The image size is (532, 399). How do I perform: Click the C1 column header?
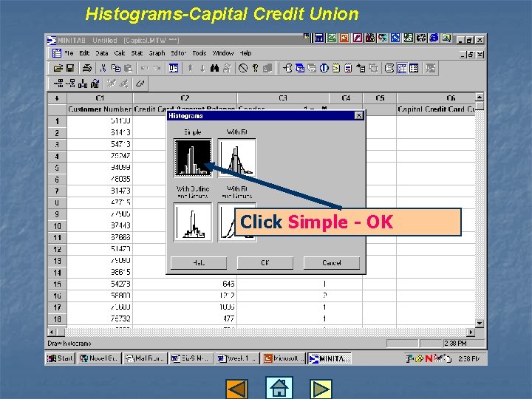coord(100,98)
